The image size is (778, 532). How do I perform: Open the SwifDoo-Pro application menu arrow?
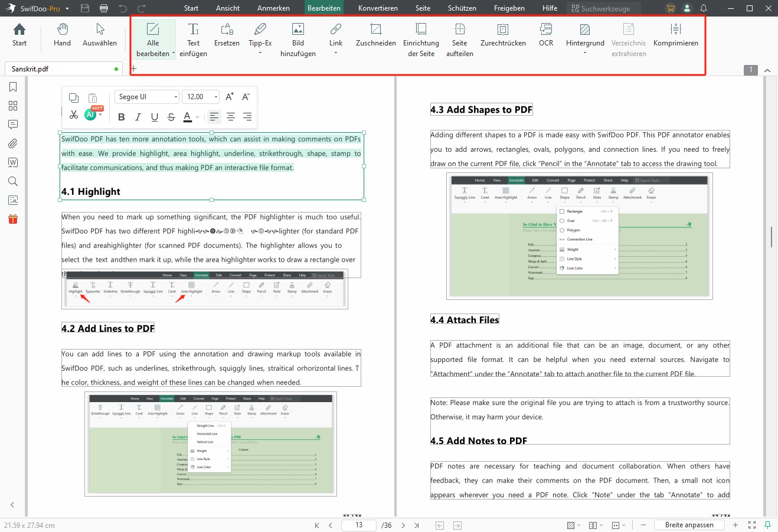click(67, 9)
